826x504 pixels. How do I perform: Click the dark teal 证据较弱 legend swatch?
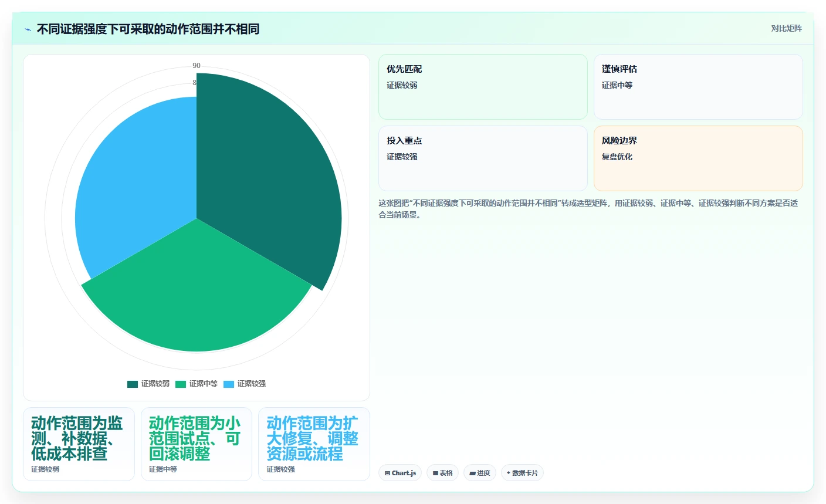point(133,384)
